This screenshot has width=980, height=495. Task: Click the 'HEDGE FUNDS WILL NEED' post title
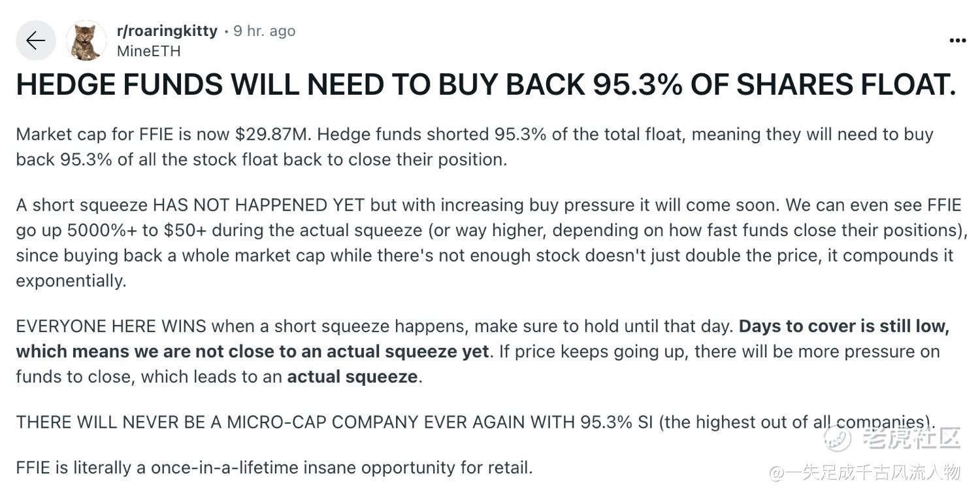486,84
